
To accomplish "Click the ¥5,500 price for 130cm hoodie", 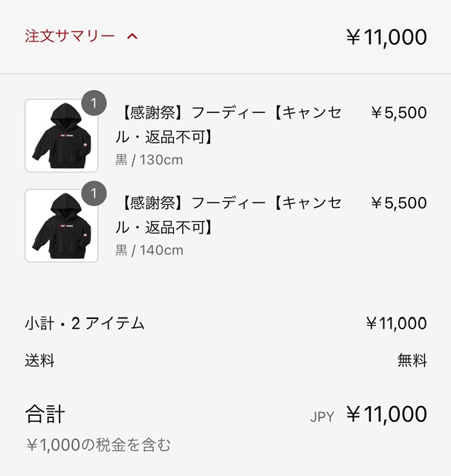I will (398, 113).
